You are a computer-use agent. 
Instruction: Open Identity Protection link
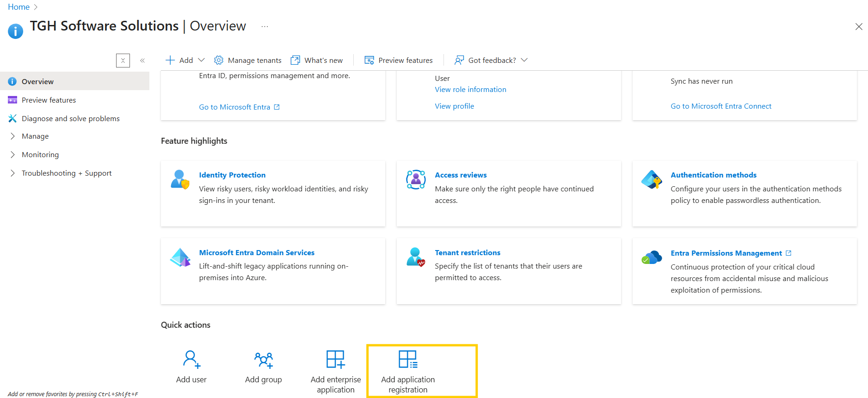point(232,175)
